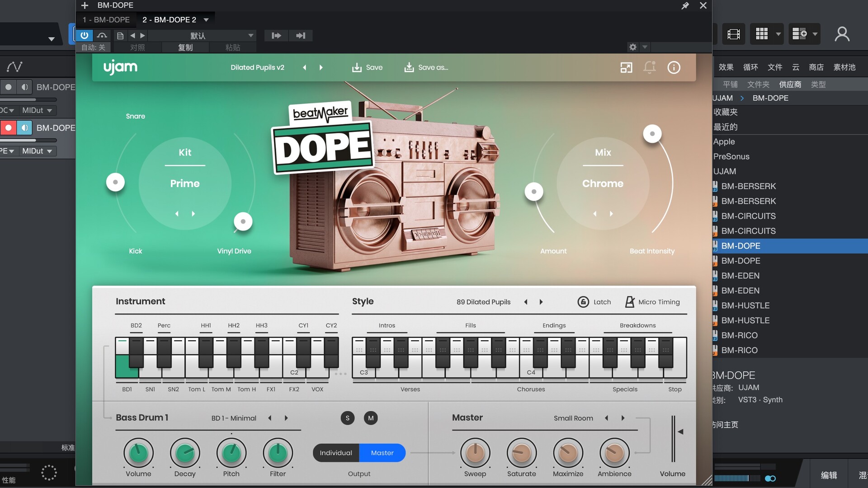868x488 pixels.
Task: Select next Mix with right arrow
Action: click(x=611, y=214)
